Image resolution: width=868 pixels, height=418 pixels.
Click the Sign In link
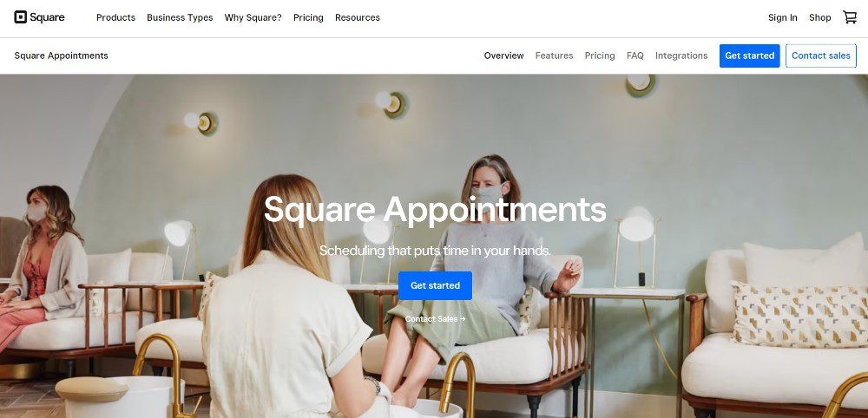point(783,17)
